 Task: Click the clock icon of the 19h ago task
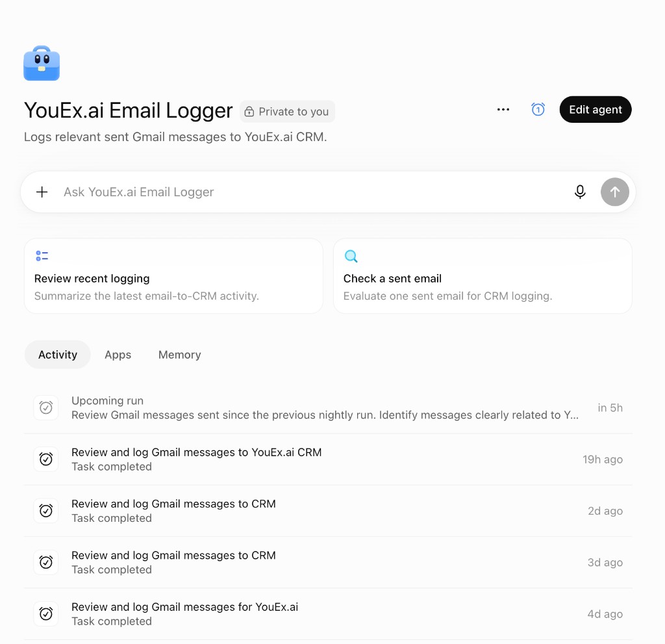[x=46, y=459]
